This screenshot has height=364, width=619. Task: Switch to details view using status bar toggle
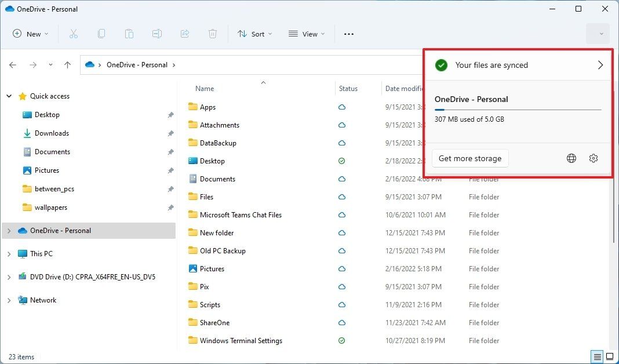click(598, 356)
